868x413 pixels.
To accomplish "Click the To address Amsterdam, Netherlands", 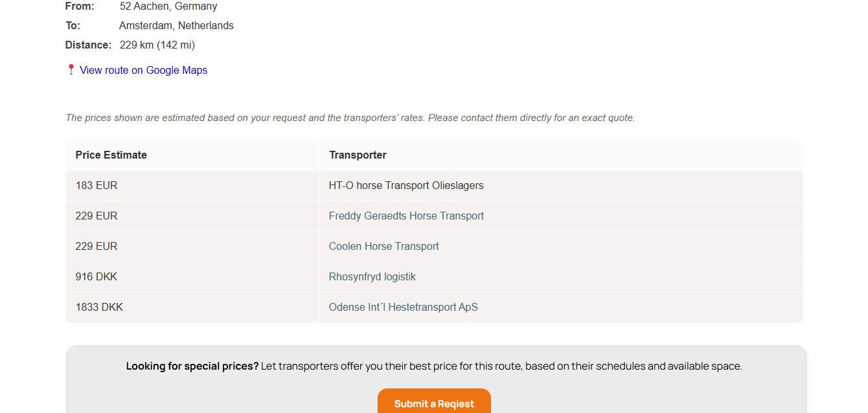I will click(x=176, y=25).
